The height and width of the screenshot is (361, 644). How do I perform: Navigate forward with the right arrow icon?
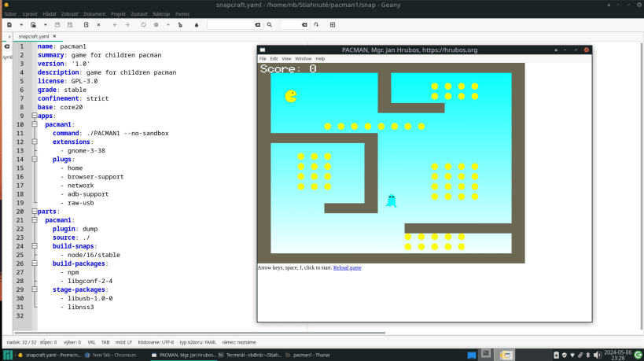(127, 24)
